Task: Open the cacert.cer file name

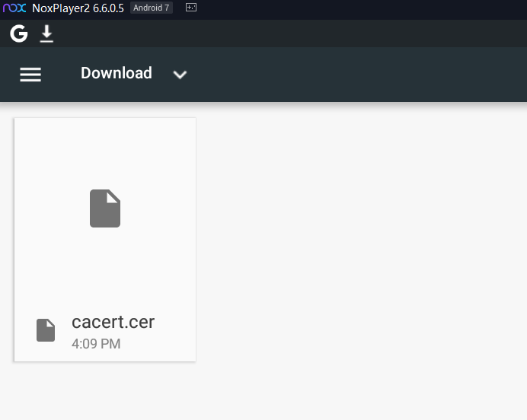Action: tap(113, 322)
